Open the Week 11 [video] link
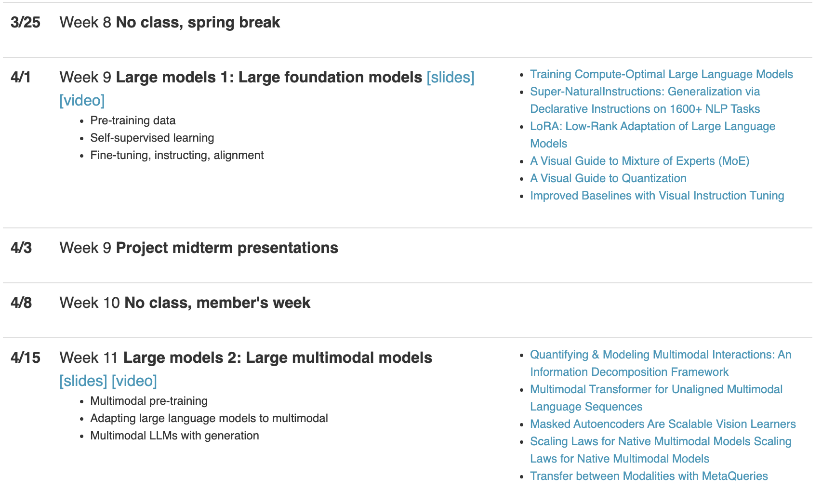Image resolution: width=822 pixels, height=504 pixels. 134,381
